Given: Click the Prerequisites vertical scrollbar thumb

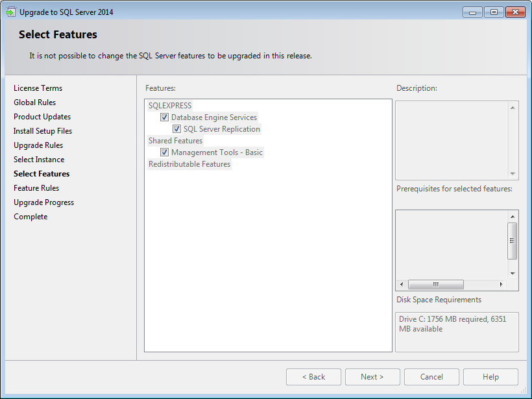Looking at the screenshot, I should [x=513, y=241].
